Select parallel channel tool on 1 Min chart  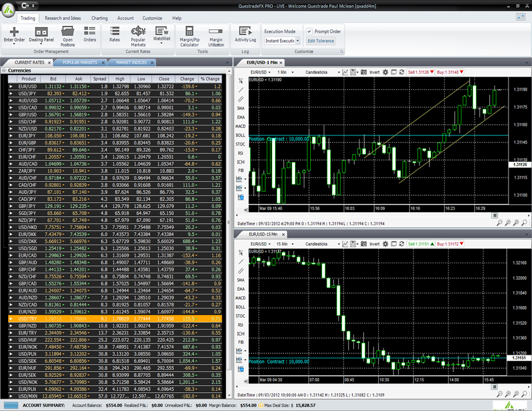240,99
